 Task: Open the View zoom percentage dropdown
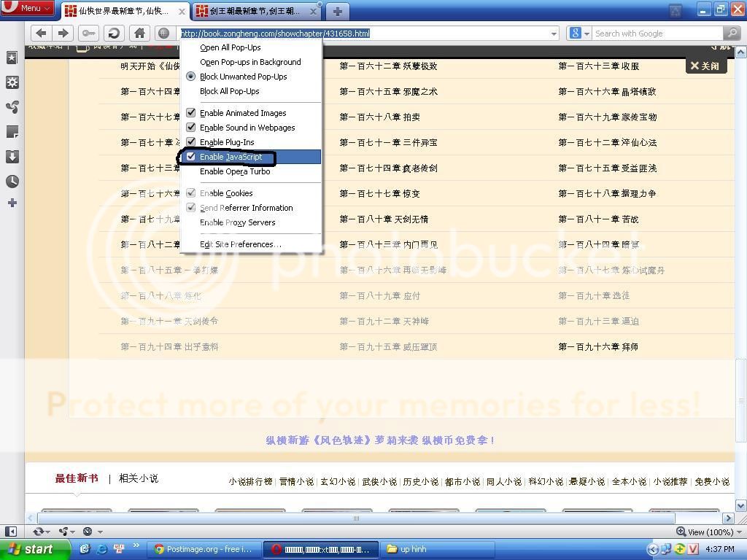pyautogui.click(x=705, y=532)
